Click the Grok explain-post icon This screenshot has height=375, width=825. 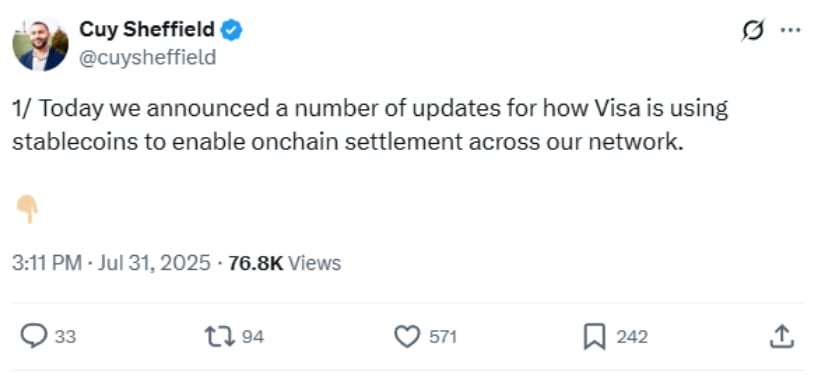[x=752, y=30]
